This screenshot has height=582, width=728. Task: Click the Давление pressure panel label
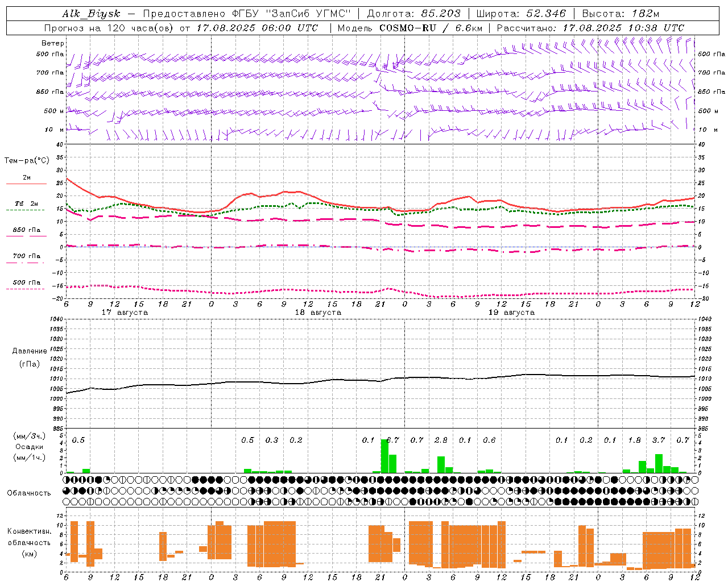point(30,351)
